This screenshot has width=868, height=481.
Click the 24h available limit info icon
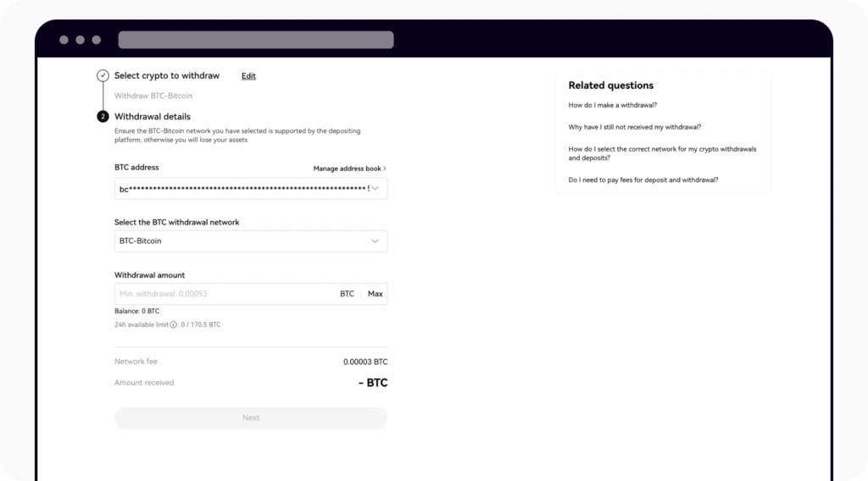tap(173, 324)
